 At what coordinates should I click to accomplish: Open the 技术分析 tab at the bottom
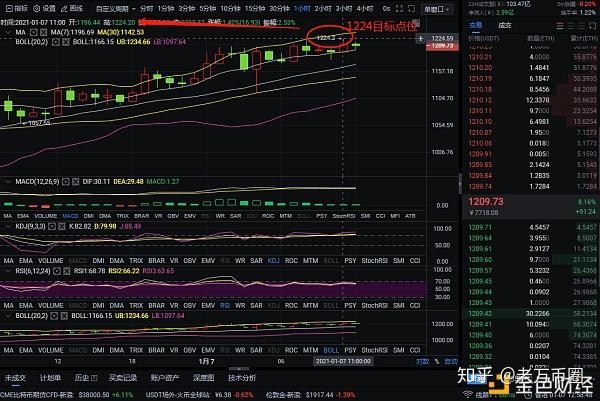point(240,378)
